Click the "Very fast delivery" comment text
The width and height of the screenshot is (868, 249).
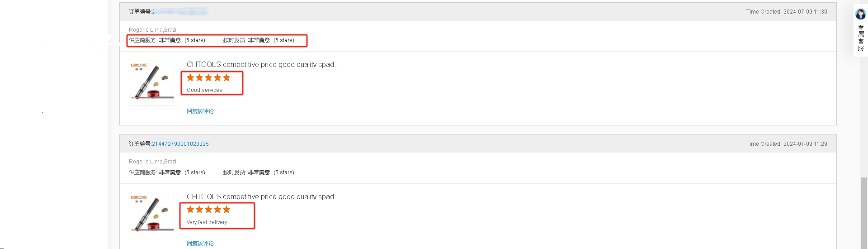click(x=207, y=222)
